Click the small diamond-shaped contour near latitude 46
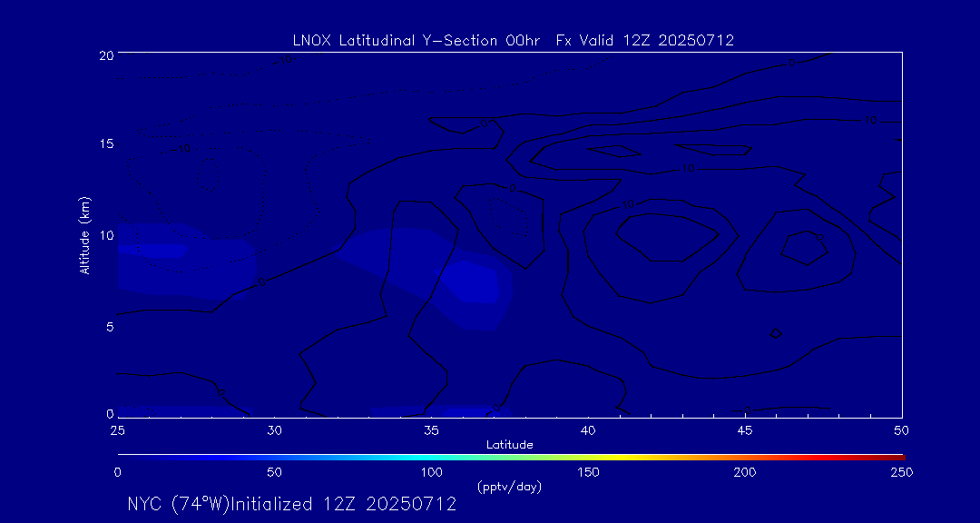This screenshot has height=523, width=980. pos(776,333)
